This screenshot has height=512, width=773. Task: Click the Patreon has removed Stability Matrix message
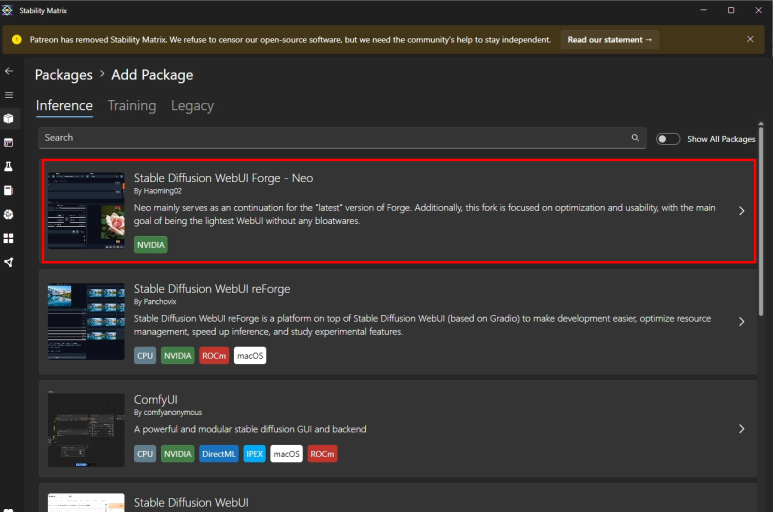[x=290, y=39]
